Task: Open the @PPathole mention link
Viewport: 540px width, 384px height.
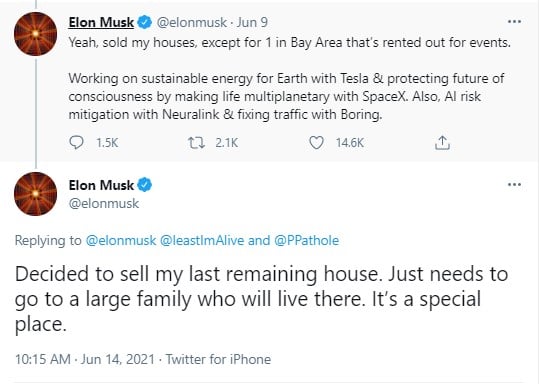Action: [307, 240]
